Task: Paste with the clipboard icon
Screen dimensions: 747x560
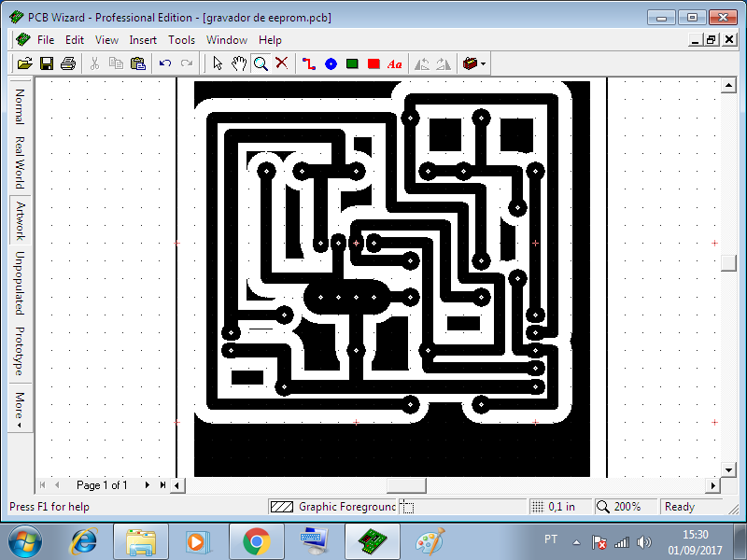Action: click(x=137, y=63)
